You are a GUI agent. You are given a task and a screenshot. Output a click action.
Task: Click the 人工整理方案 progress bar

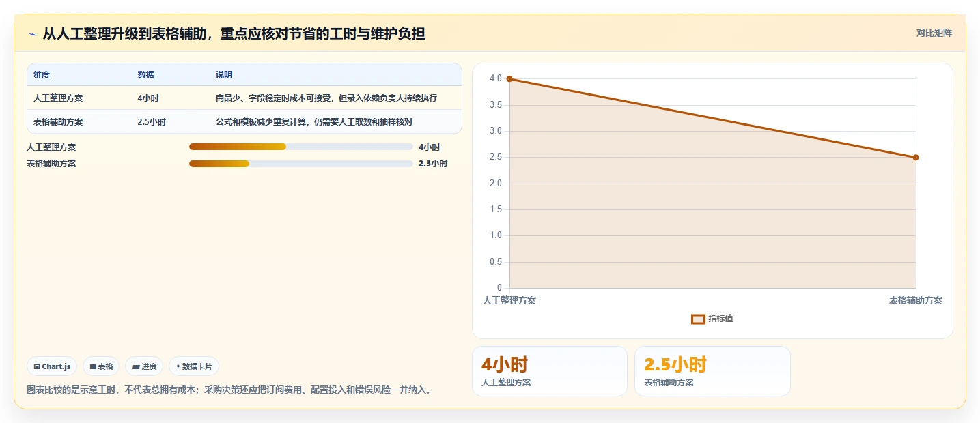click(x=300, y=147)
